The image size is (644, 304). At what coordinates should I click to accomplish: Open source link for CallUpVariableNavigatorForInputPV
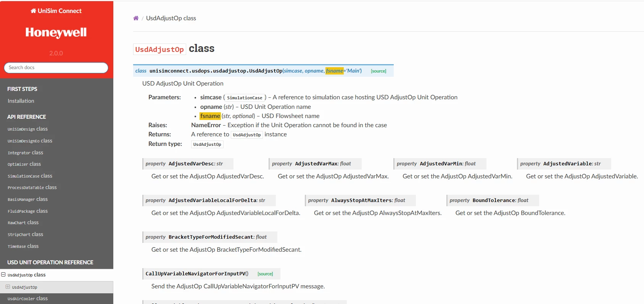pyautogui.click(x=265, y=274)
